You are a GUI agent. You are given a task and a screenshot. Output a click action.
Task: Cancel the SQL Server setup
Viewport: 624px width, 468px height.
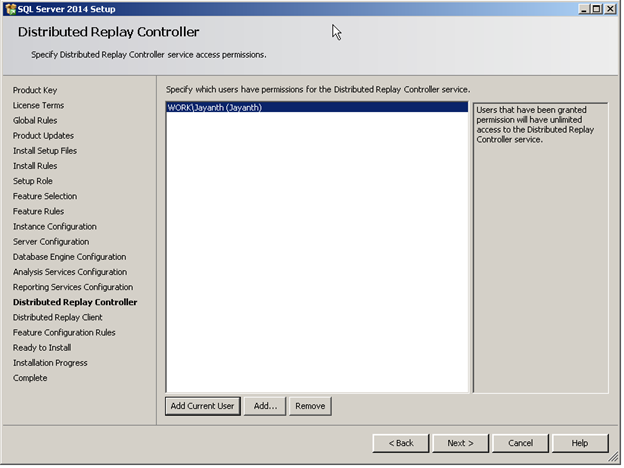click(520, 443)
